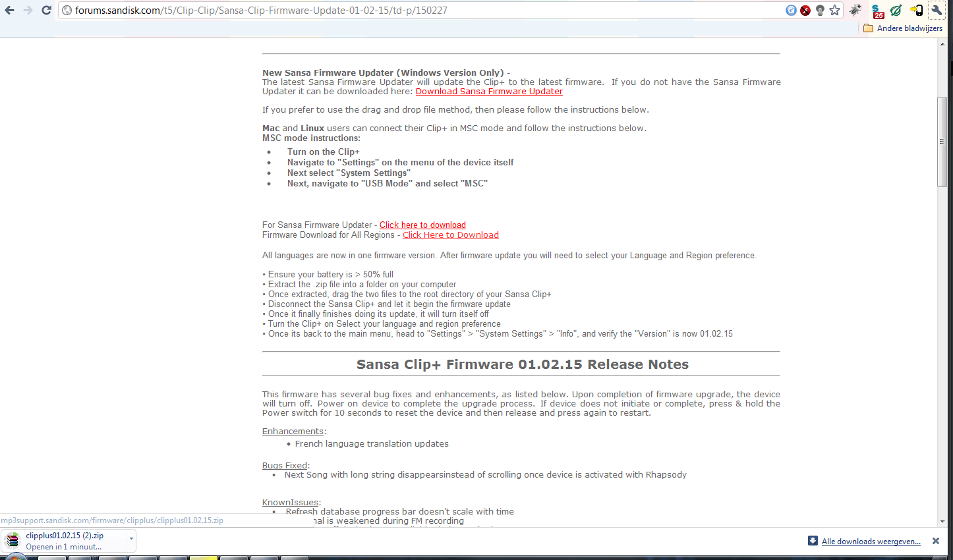Screen dimensions: 953x560
Task: Open the Google translate icon in address bar
Action: (791, 10)
